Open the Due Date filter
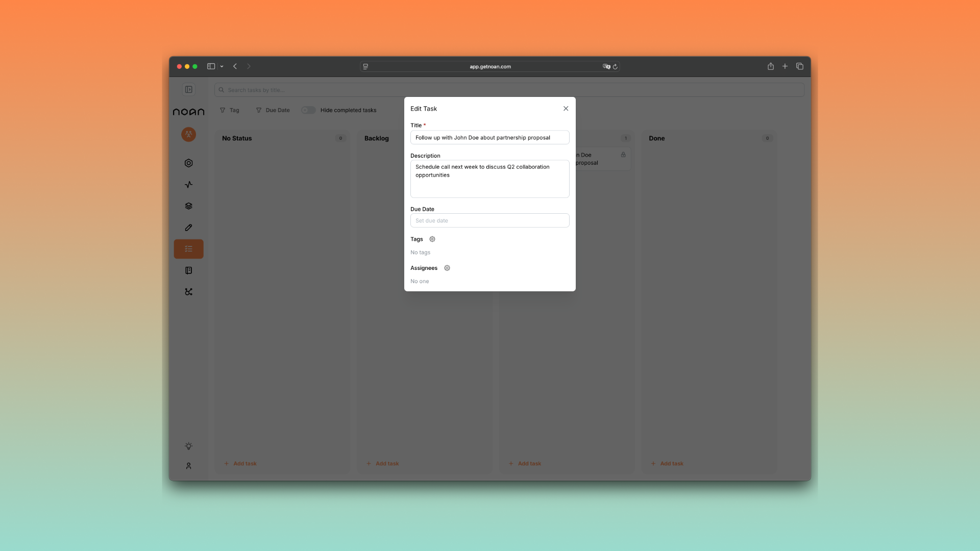The image size is (980, 551). (273, 110)
